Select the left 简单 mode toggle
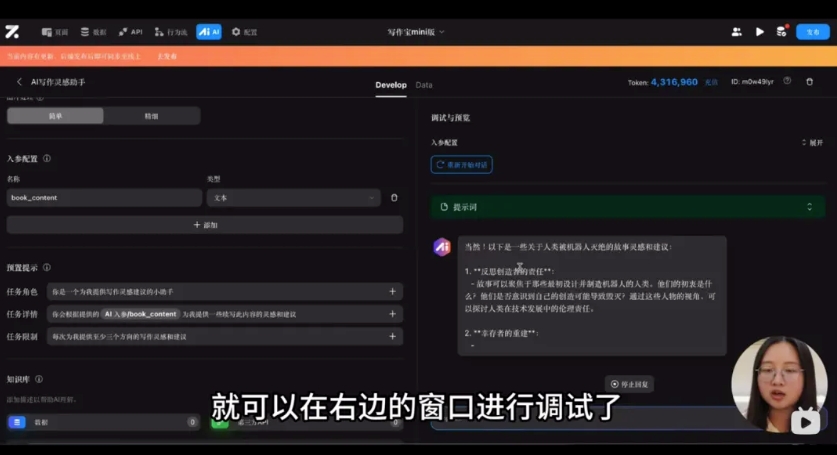Viewport: 837px width, 455px height. 55,116
